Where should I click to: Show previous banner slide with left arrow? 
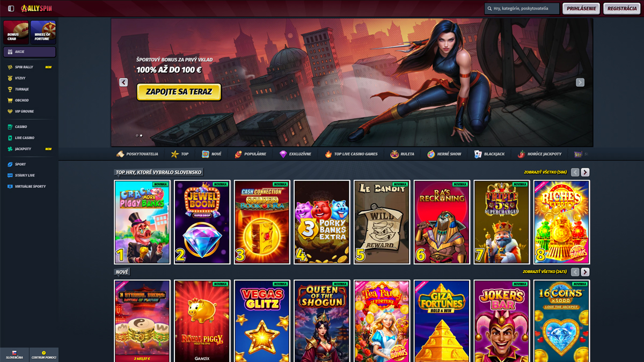click(123, 82)
